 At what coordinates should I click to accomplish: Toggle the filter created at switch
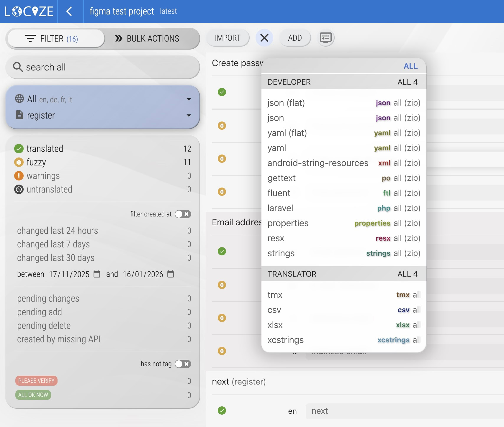coord(183,214)
